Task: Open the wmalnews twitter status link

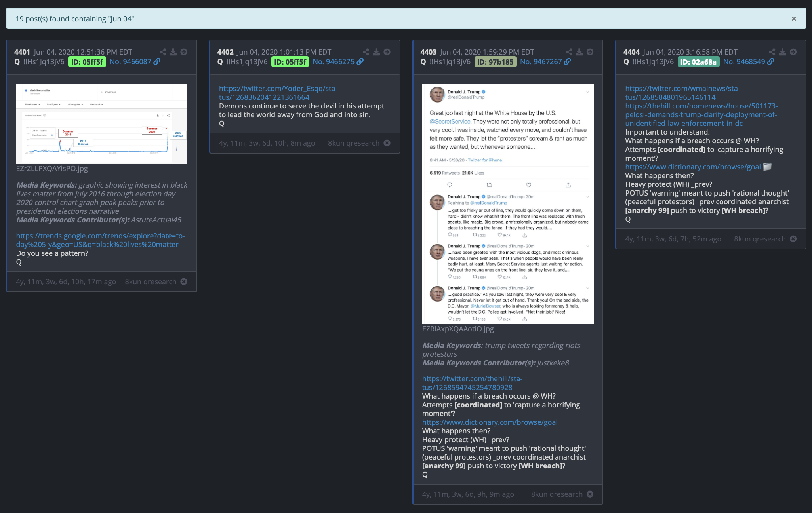Action: (x=682, y=93)
